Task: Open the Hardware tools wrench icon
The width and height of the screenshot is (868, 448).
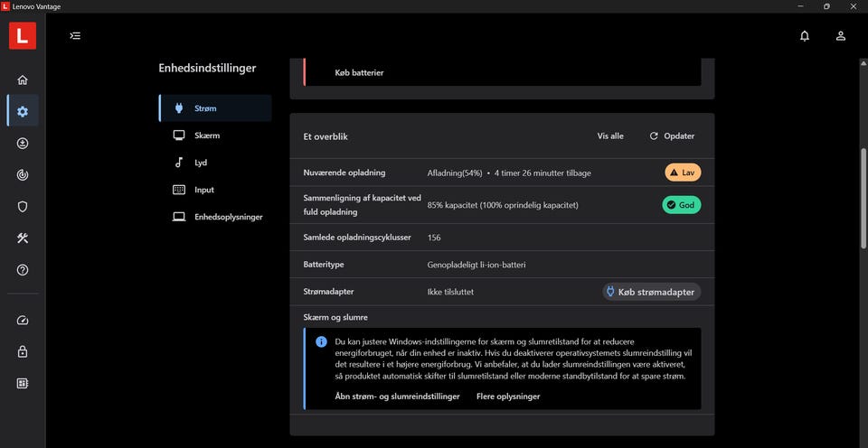Action: (x=23, y=238)
